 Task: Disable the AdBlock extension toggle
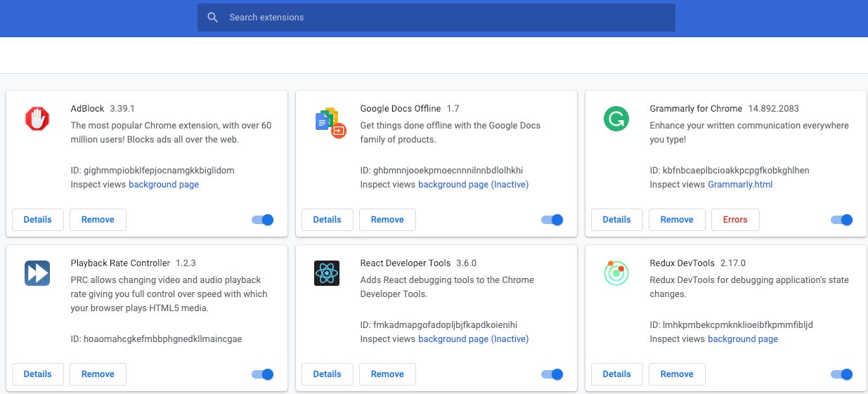click(x=263, y=220)
